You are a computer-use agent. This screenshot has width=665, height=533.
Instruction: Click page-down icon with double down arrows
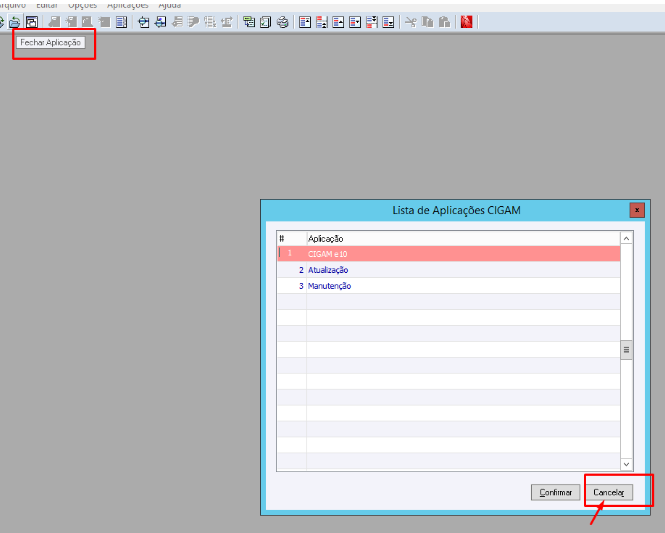(x=372, y=22)
